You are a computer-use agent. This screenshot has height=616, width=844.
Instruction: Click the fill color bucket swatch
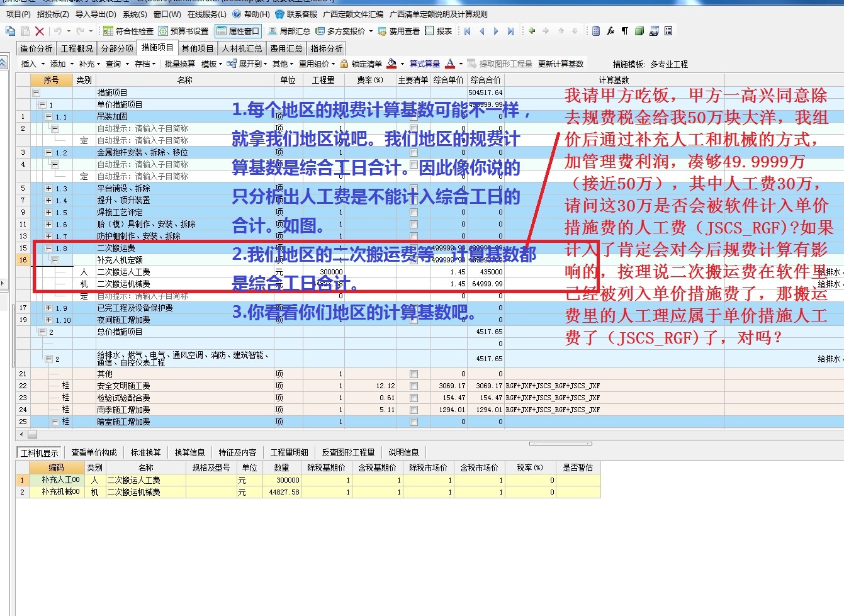(391, 64)
